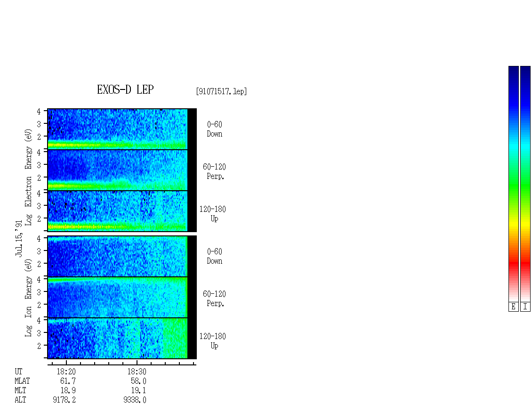Click the ALT value 9178.2

tap(64, 400)
